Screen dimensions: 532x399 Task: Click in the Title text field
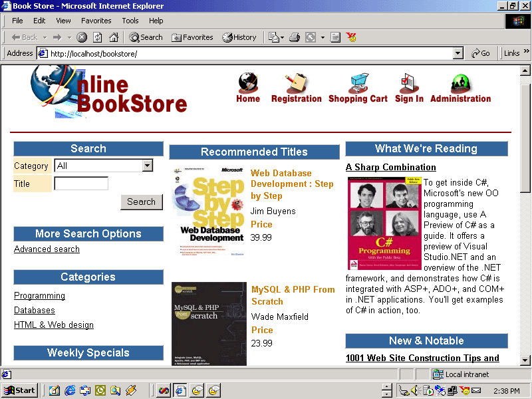[81, 184]
